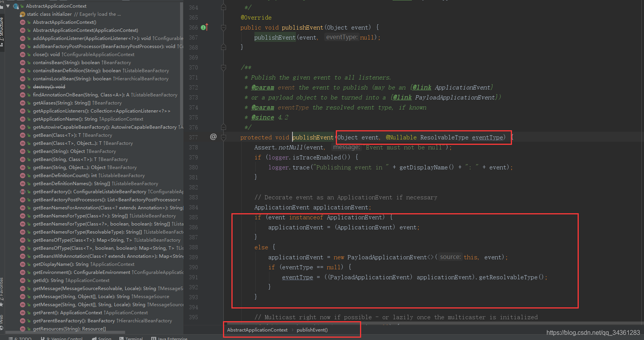Select findAnnotationOnBean row in structure tree
644x340 pixels.
[x=105, y=95]
